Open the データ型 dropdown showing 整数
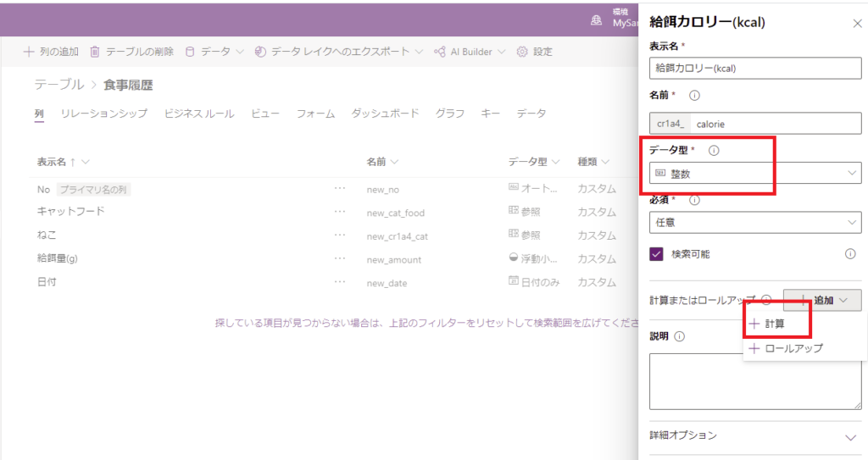Image resolution: width=868 pixels, height=460 pixels. point(755,174)
